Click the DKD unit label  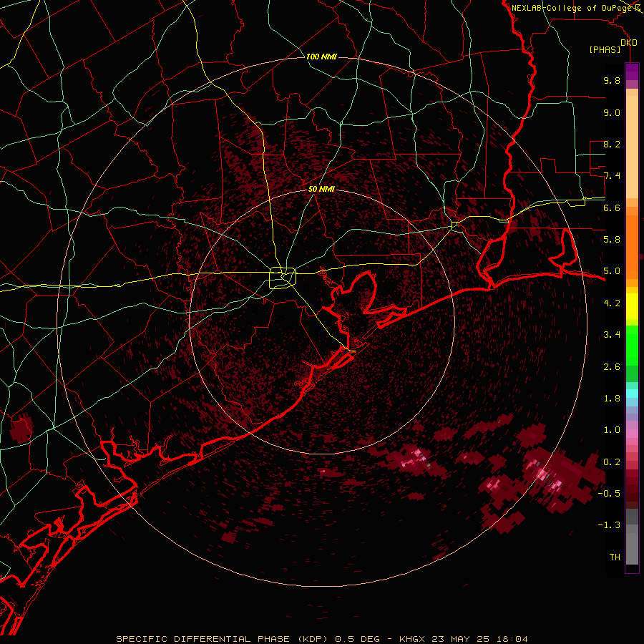[629, 43]
